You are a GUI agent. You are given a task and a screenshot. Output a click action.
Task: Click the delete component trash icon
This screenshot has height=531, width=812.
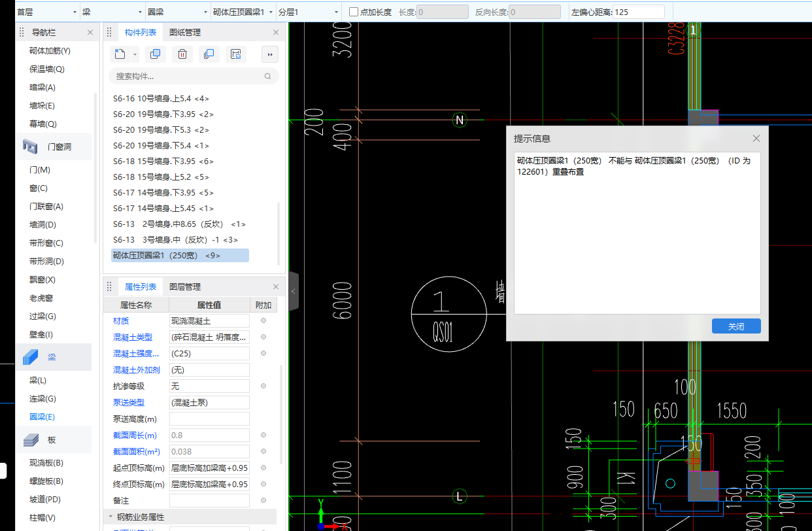tap(182, 54)
